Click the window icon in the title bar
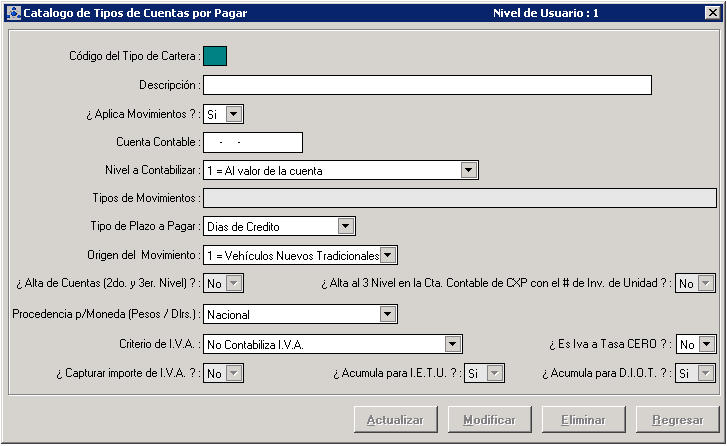Viewport: 727px width, 446px height. pyautogui.click(x=12, y=13)
